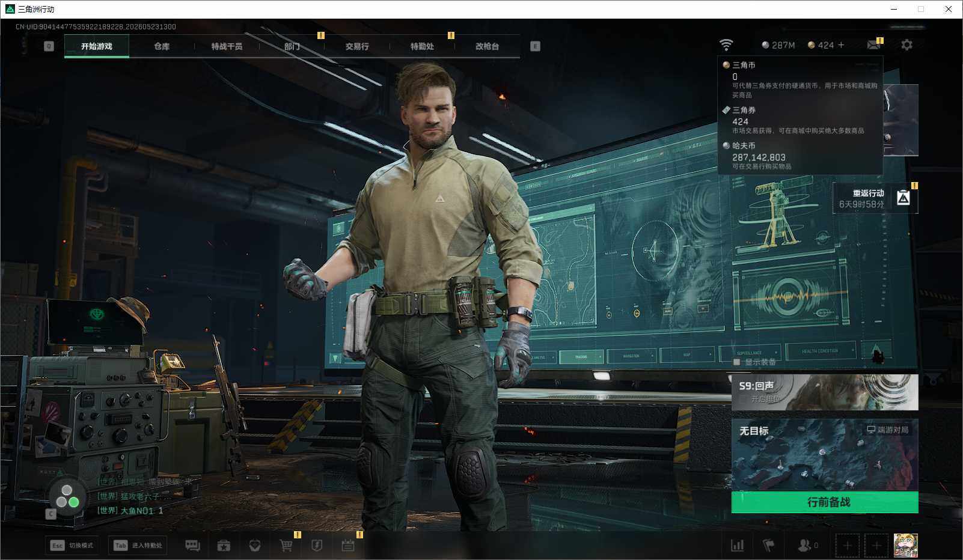The image size is (963, 560).
Task: Click the first empty squad slot plus
Action: click(847, 546)
